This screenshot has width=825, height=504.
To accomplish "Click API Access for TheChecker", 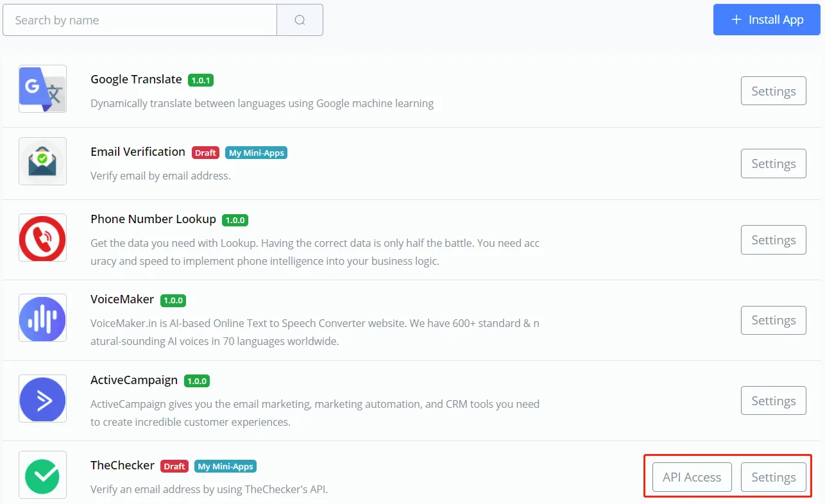I will click(692, 477).
